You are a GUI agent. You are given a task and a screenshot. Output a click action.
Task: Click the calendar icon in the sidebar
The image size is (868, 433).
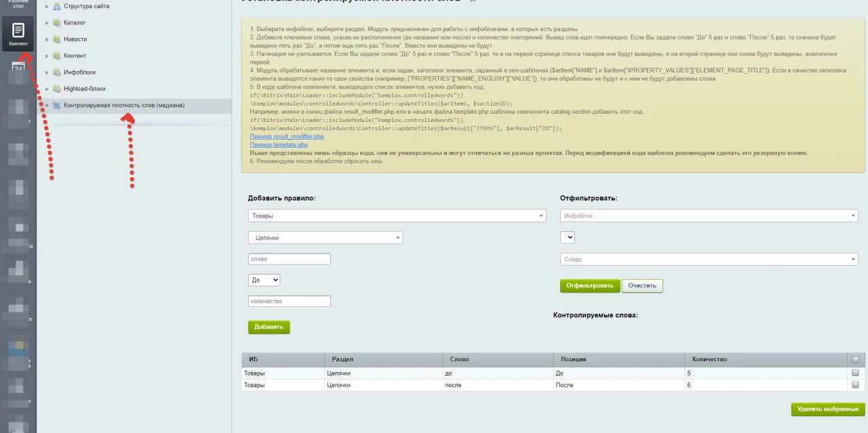tap(18, 67)
